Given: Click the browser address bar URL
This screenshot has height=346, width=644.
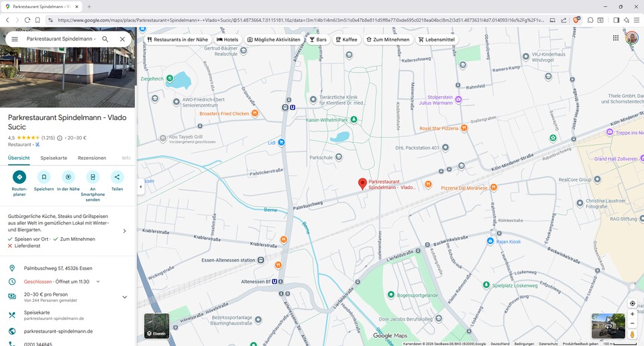Looking at the screenshot, I should 301,19.
